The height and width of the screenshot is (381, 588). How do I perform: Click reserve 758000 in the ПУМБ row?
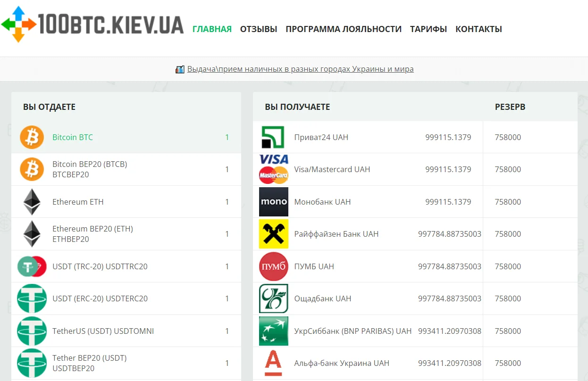tap(508, 266)
